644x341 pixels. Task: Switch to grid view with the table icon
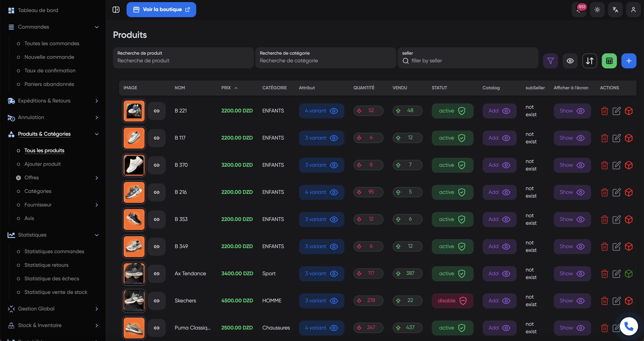(609, 60)
